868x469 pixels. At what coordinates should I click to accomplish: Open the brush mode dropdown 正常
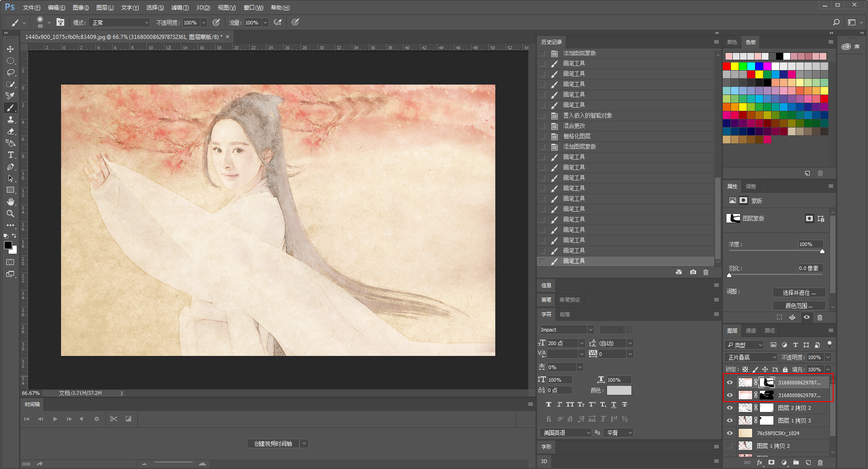tap(119, 23)
